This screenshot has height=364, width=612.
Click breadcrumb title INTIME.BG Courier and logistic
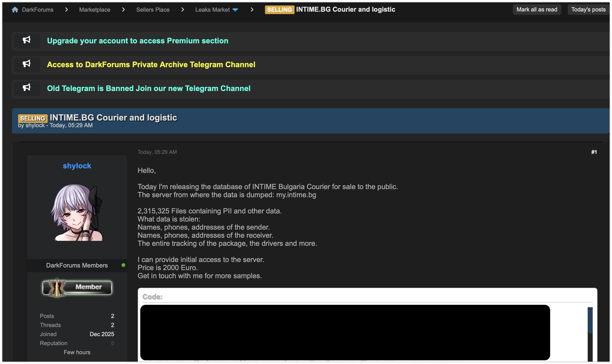pyautogui.click(x=346, y=9)
